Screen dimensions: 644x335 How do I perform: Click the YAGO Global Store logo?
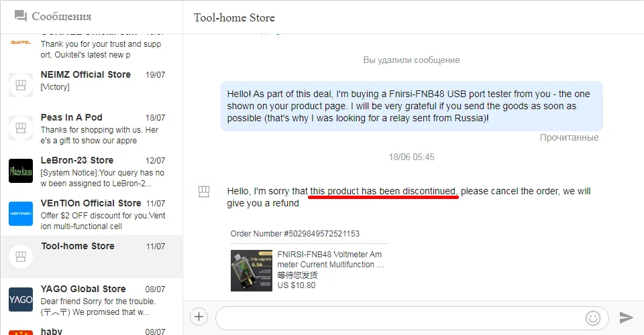(21, 299)
